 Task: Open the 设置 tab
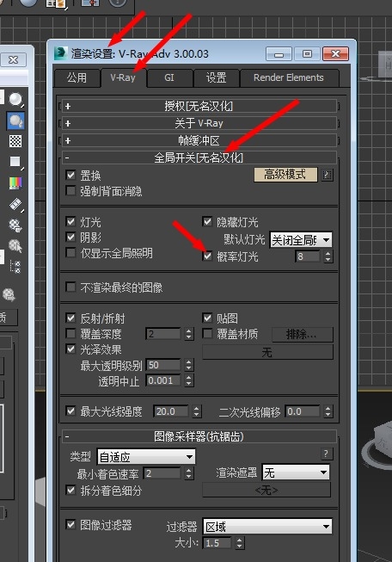pos(217,77)
